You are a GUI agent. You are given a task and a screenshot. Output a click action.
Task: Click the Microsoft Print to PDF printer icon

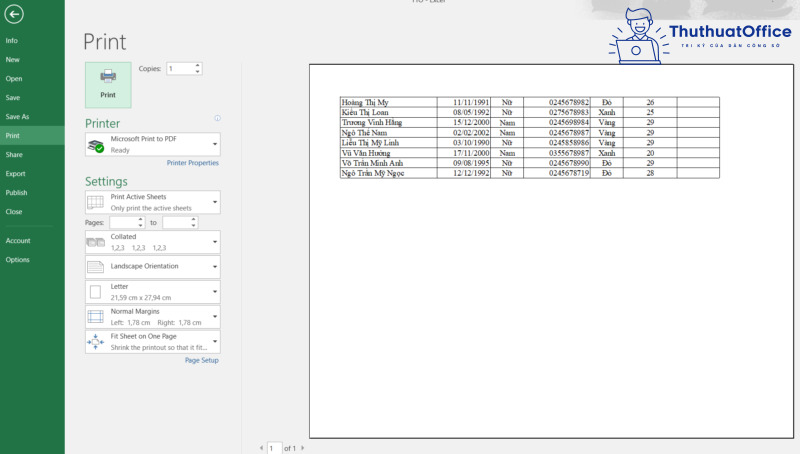[95, 145]
